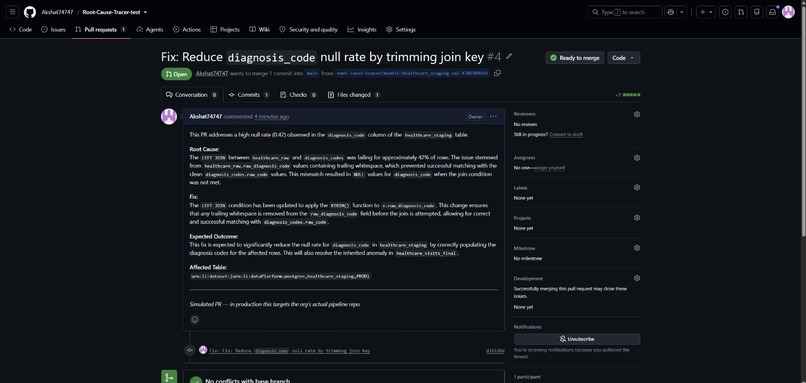This screenshot has height=383, width=806.
Task: Focus the Type / to search field
Action: point(625,12)
